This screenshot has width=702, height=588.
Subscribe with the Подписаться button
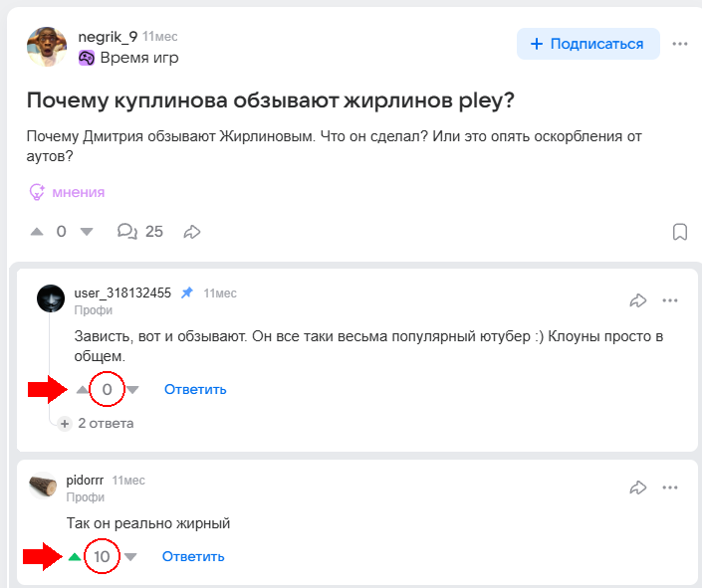tap(587, 44)
